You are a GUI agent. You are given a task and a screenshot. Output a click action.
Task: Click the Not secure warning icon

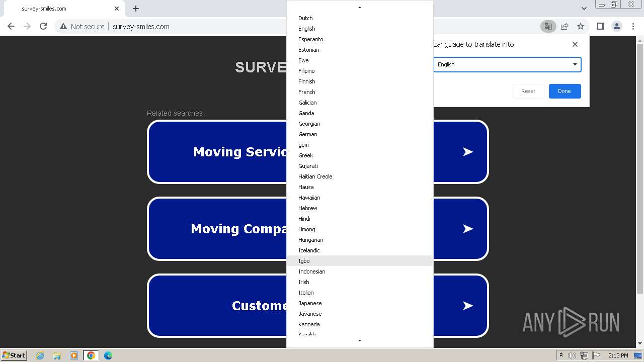click(x=63, y=27)
